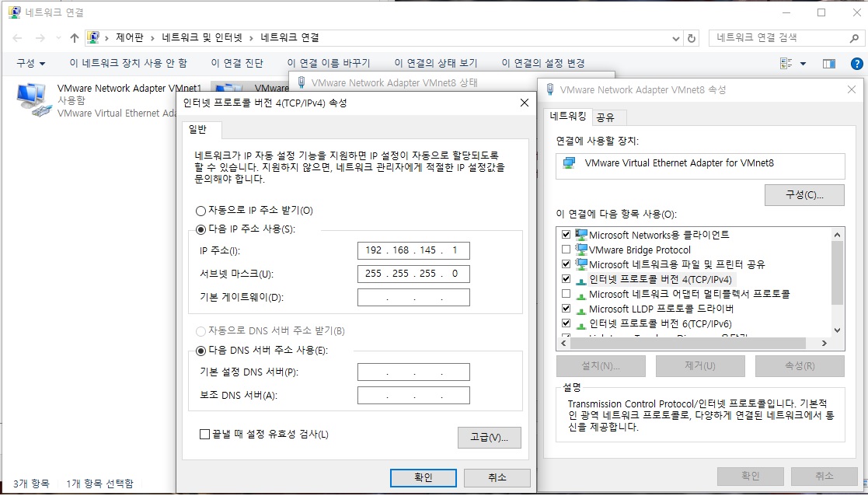Click the 기본 게이트웨이 input field

pyautogui.click(x=413, y=297)
